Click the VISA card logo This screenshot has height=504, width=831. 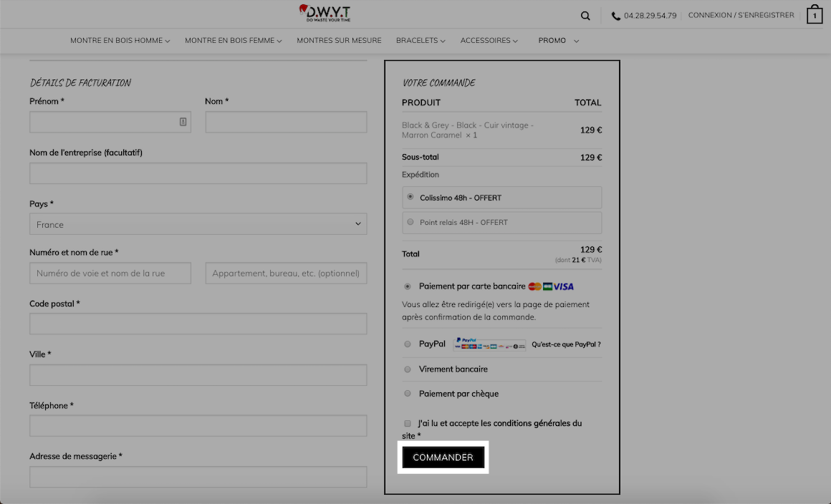[x=564, y=286]
